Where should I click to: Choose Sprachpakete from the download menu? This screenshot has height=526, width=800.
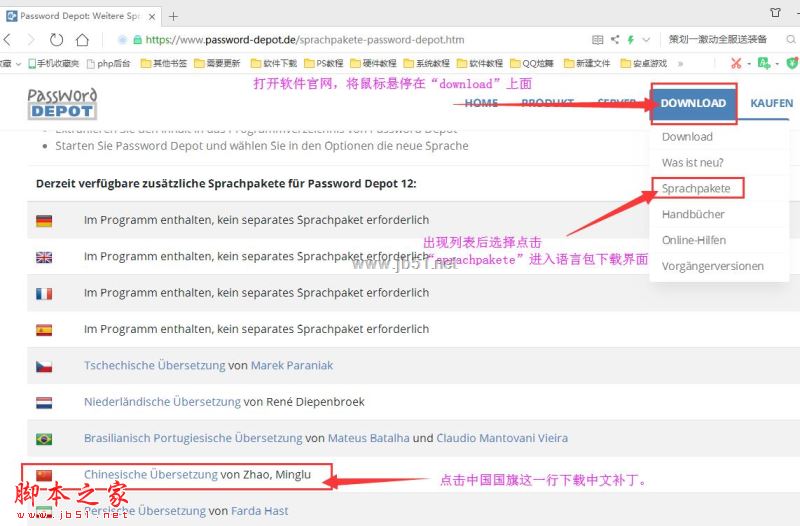point(696,189)
